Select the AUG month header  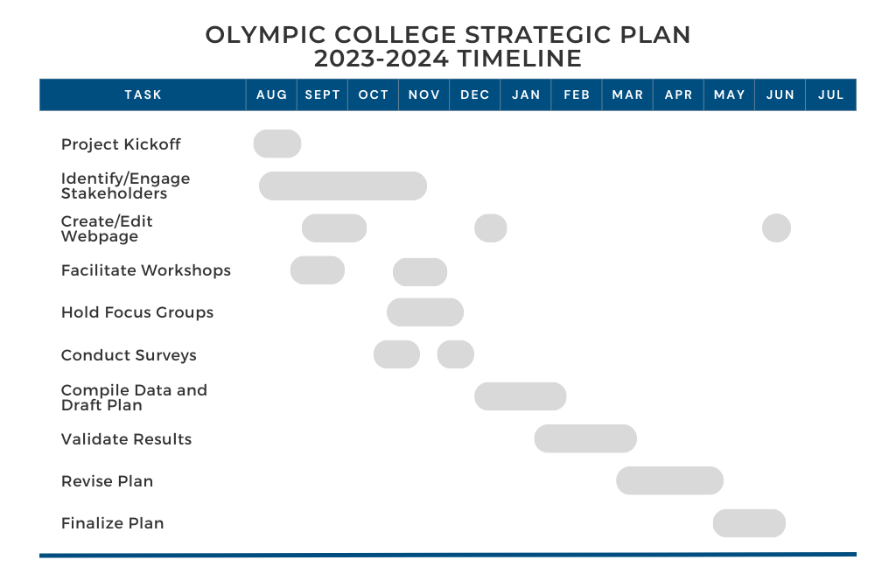click(x=271, y=94)
